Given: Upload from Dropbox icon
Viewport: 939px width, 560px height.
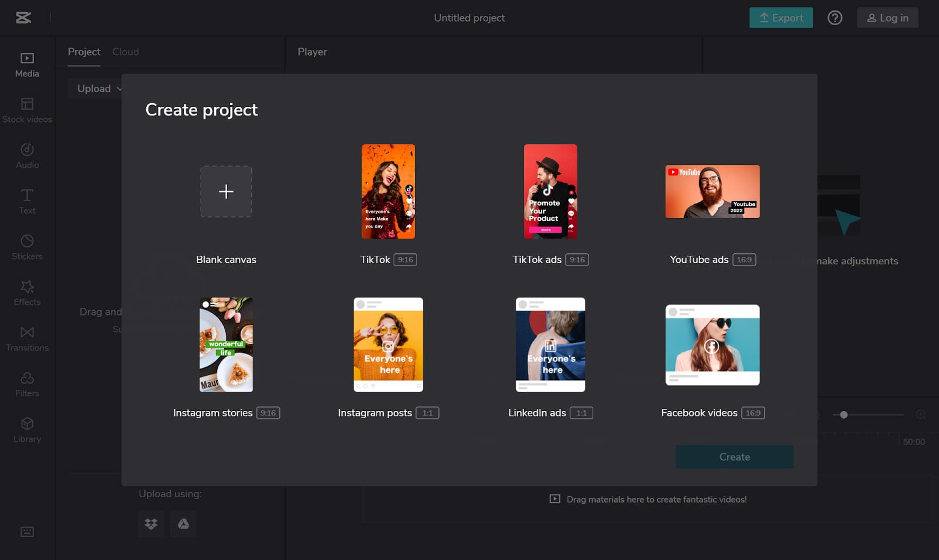Looking at the screenshot, I should tap(151, 524).
